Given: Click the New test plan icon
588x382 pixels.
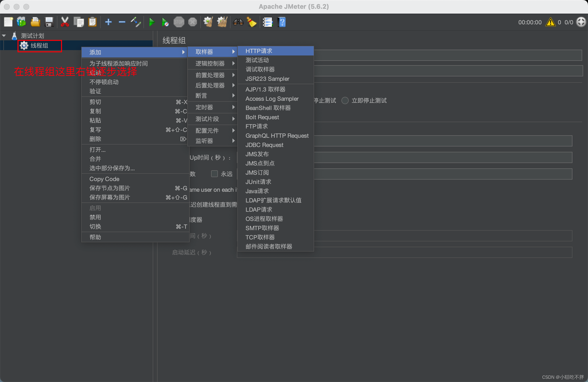Looking at the screenshot, I should 8,22.
